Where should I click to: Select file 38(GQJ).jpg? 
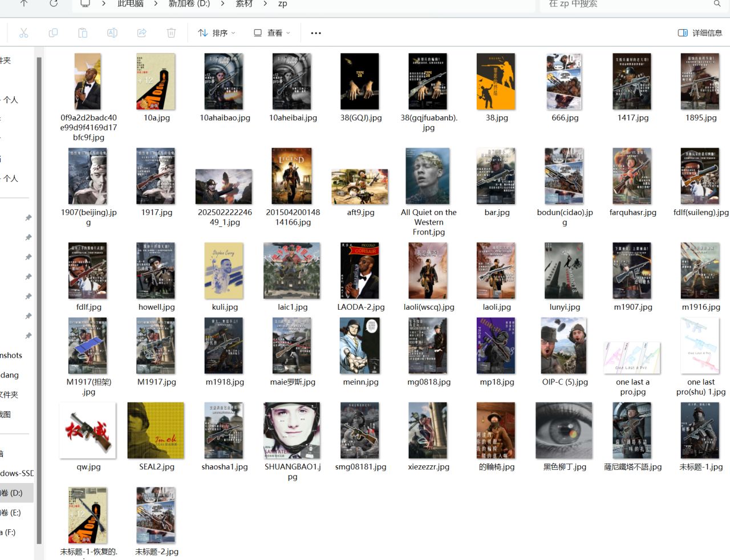click(360, 88)
